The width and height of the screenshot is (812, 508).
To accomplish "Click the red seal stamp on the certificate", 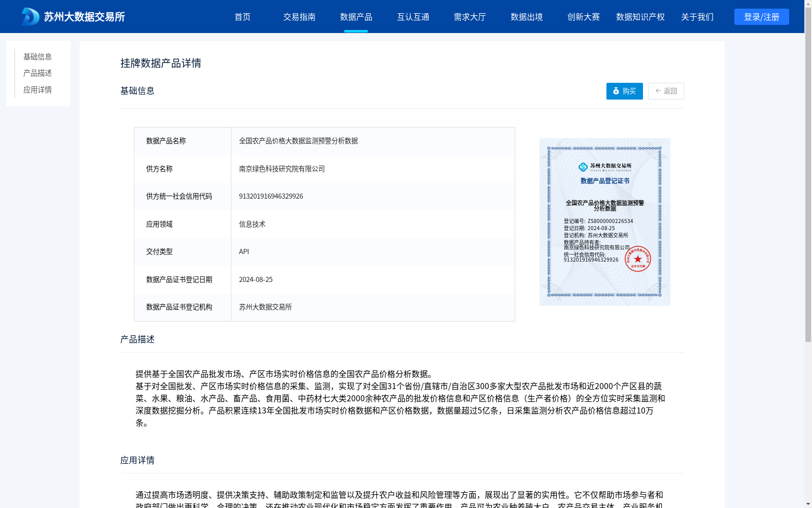I will click(637, 259).
